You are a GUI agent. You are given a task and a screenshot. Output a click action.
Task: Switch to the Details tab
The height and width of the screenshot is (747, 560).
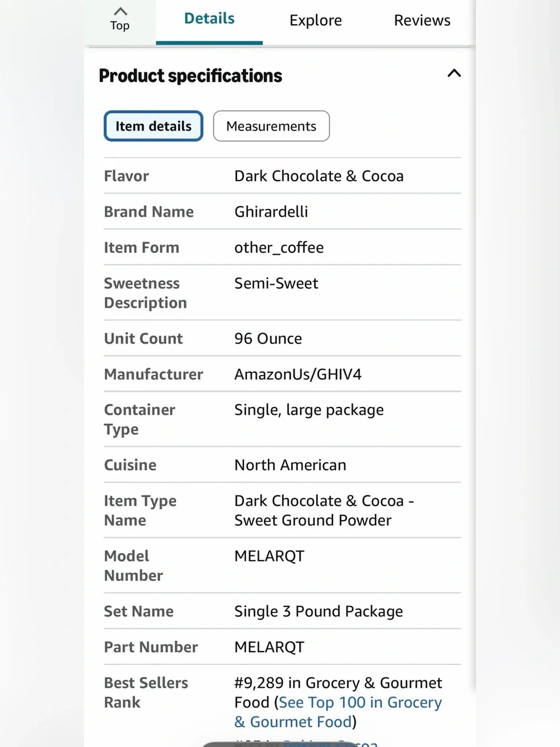pos(209,19)
